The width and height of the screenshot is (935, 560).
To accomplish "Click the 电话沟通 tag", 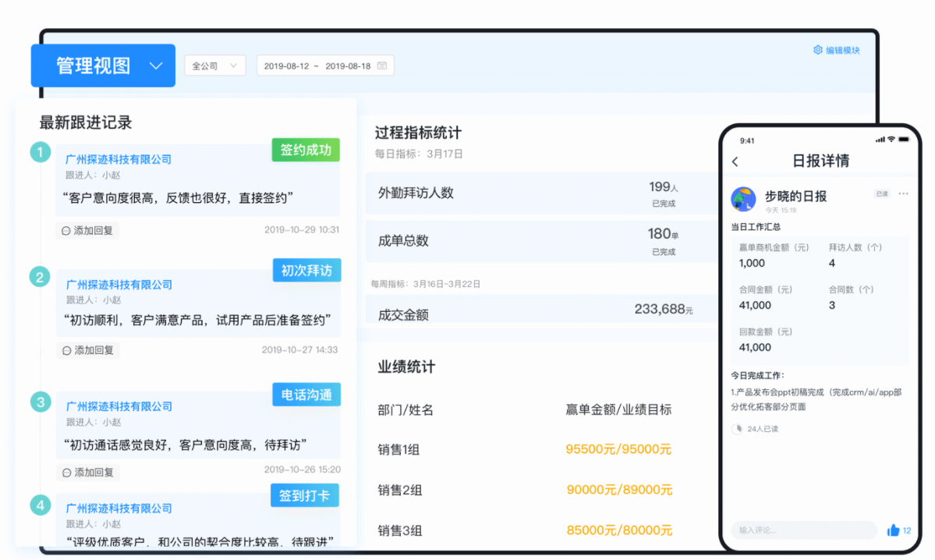I will coord(306,395).
